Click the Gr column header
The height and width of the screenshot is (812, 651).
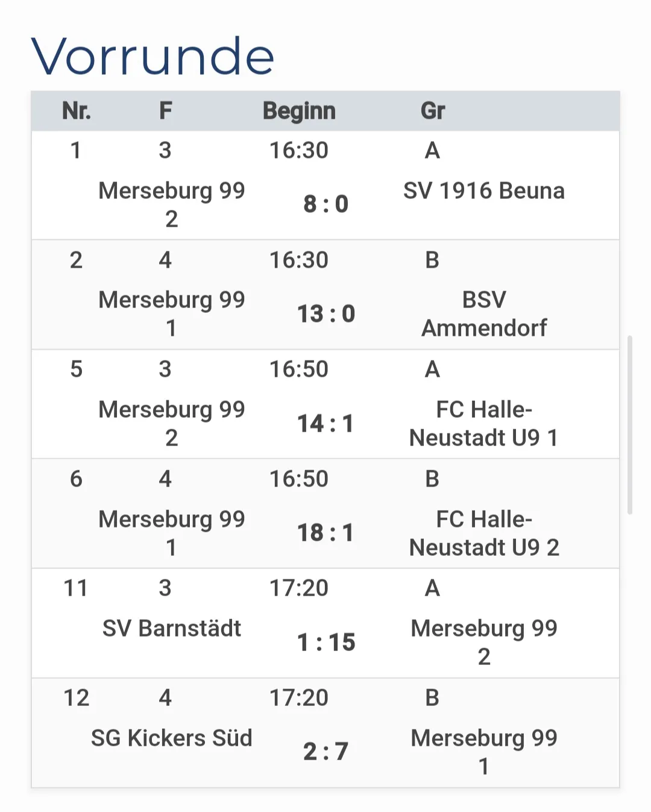click(x=432, y=111)
